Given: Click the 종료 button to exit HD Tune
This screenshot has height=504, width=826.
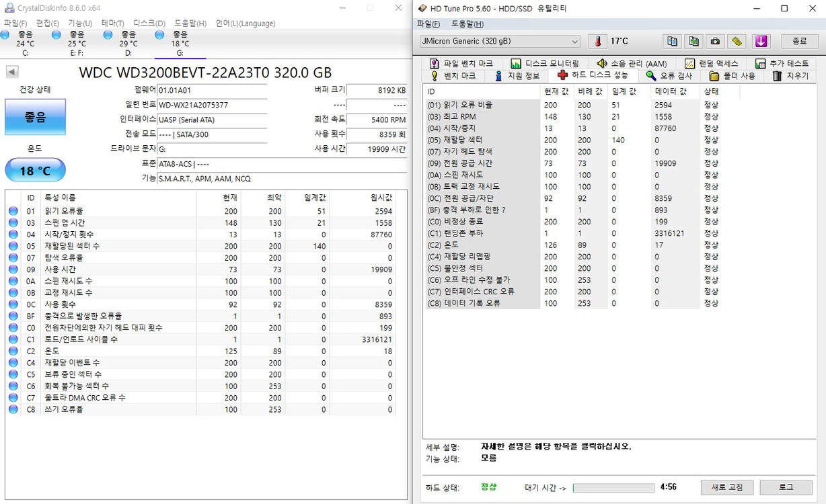Looking at the screenshot, I should [x=798, y=41].
